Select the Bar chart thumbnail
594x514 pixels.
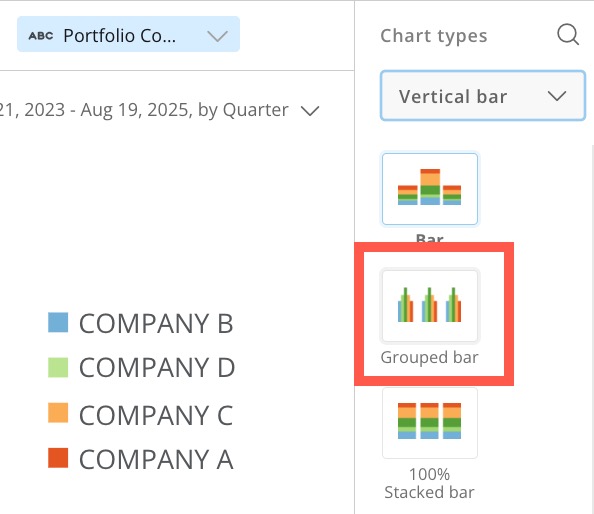[430, 189]
